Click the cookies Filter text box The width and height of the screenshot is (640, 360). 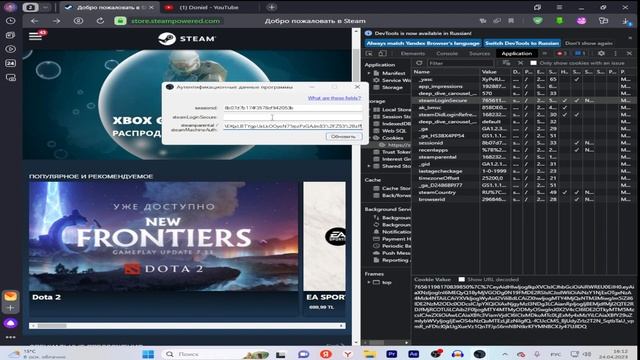click(461, 63)
